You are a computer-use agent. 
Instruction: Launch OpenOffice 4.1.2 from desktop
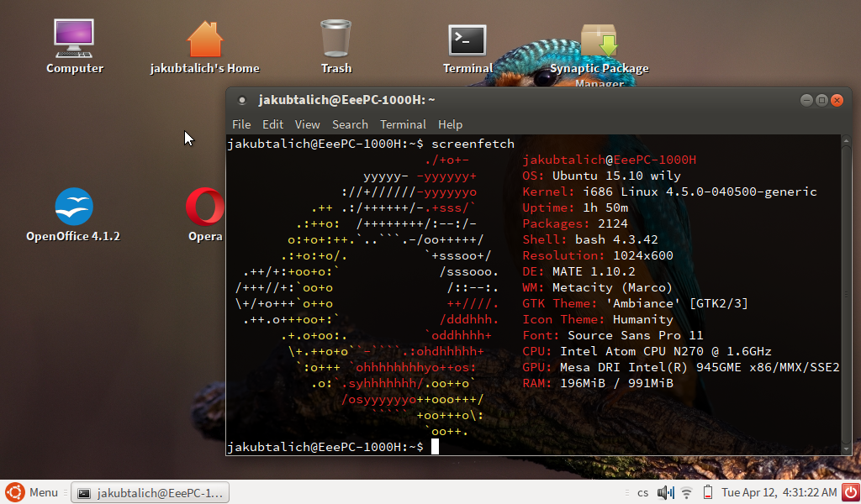[x=74, y=206]
